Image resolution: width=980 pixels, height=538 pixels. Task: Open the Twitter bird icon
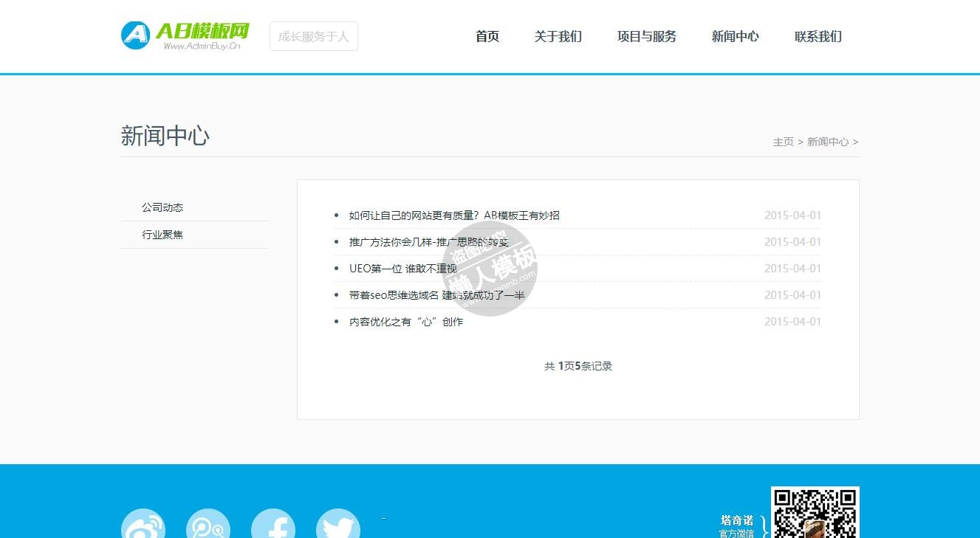pos(338,523)
